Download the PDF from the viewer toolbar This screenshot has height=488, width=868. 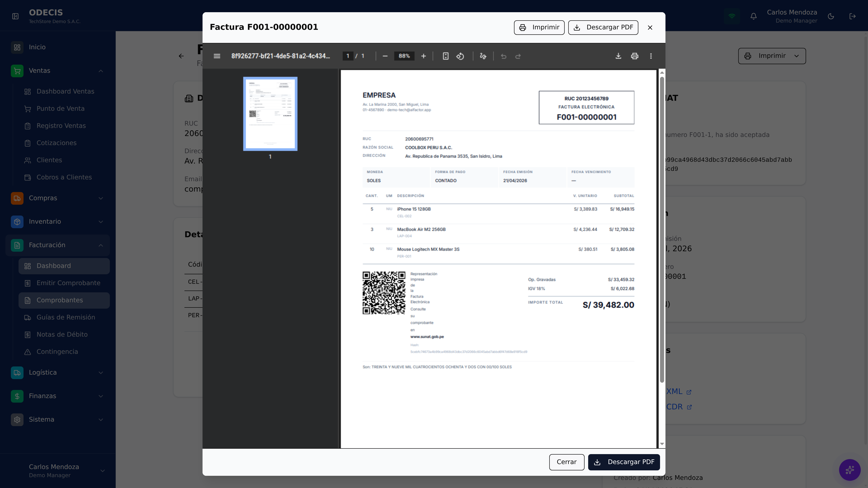pyautogui.click(x=618, y=56)
